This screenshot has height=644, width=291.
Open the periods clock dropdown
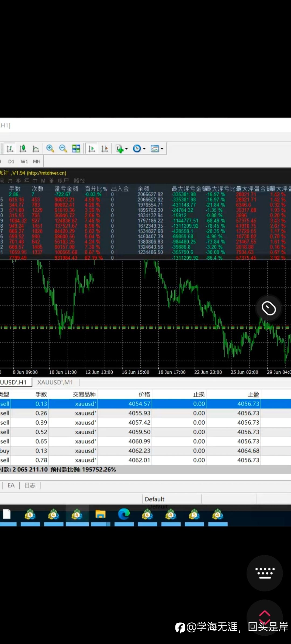(x=139, y=149)
